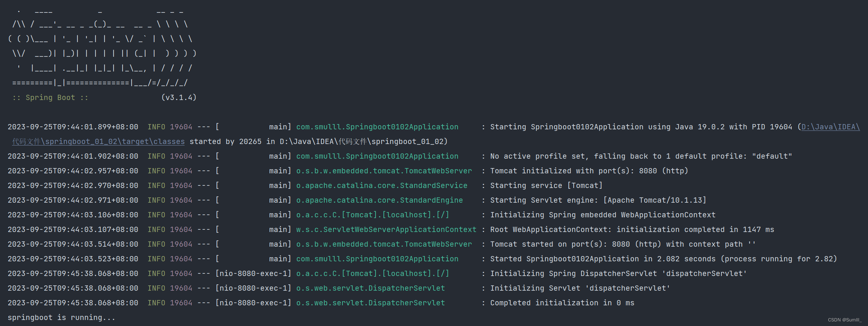
Task: Click logger name o.apache.catalina.core.StandardService
Action: tap(382, 186)
